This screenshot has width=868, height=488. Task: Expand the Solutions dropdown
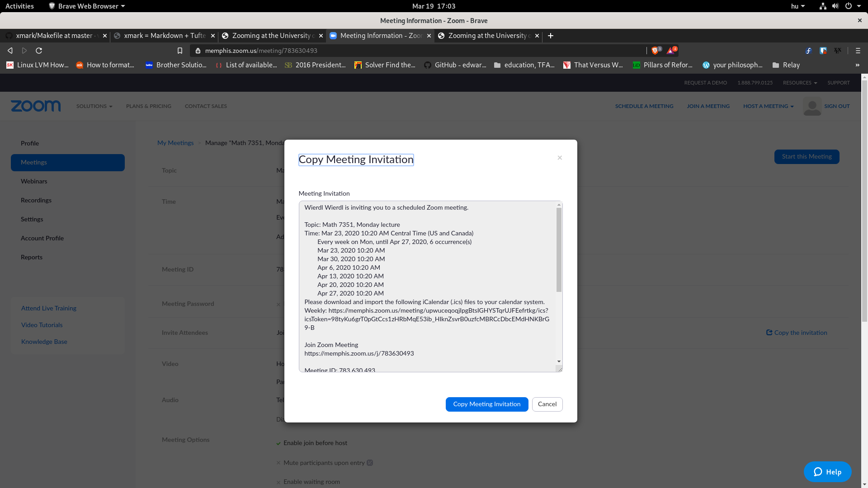[94, 106]
